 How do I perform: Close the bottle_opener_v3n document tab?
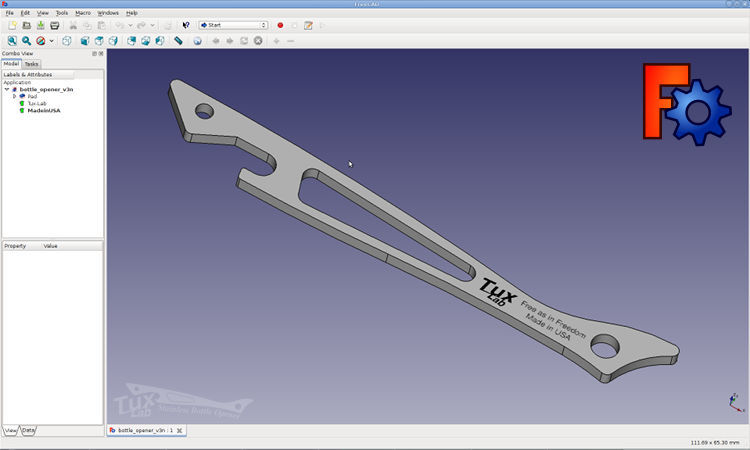point(180,430)
